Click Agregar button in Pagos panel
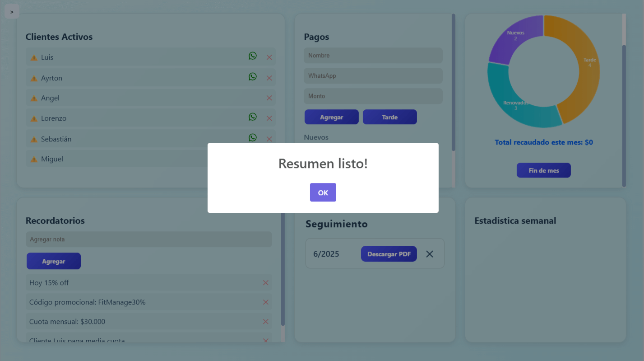This screenshot has height=361, width=644. click(332, 117)
